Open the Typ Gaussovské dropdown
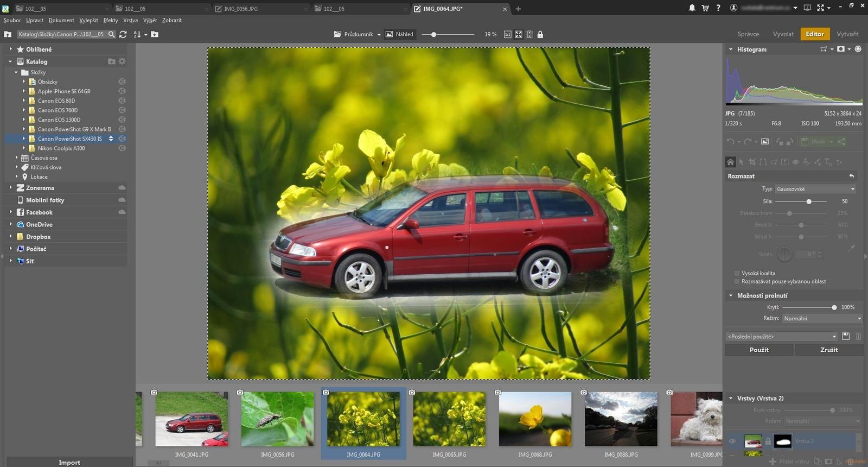Image resolution: width=868 pixels, height=467 pixels. pos(815,189)
